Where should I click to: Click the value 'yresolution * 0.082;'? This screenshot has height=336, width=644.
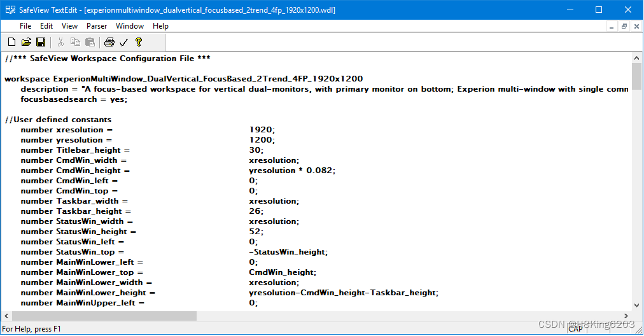[292, 171]
